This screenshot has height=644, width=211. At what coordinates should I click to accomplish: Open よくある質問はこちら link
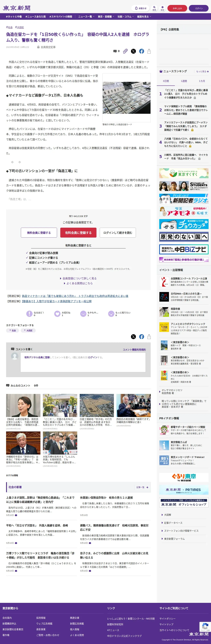pos(78,283)
